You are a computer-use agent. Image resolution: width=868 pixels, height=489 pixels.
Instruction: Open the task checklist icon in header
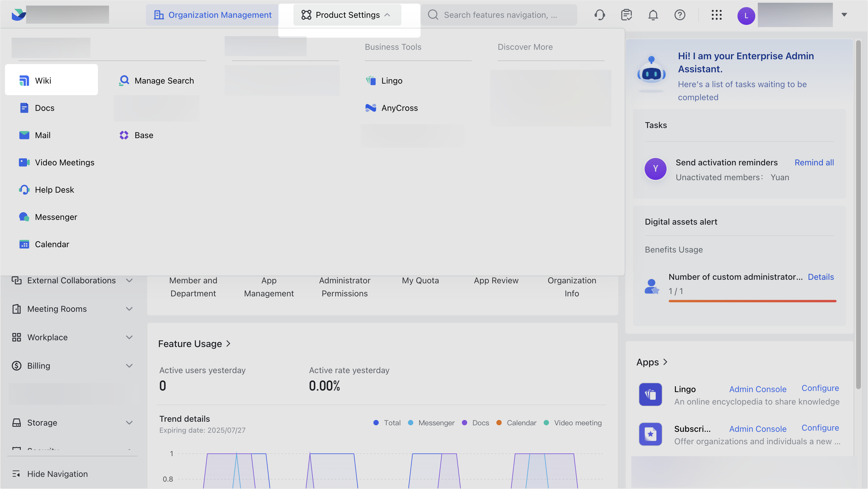(x=627, y=15)
